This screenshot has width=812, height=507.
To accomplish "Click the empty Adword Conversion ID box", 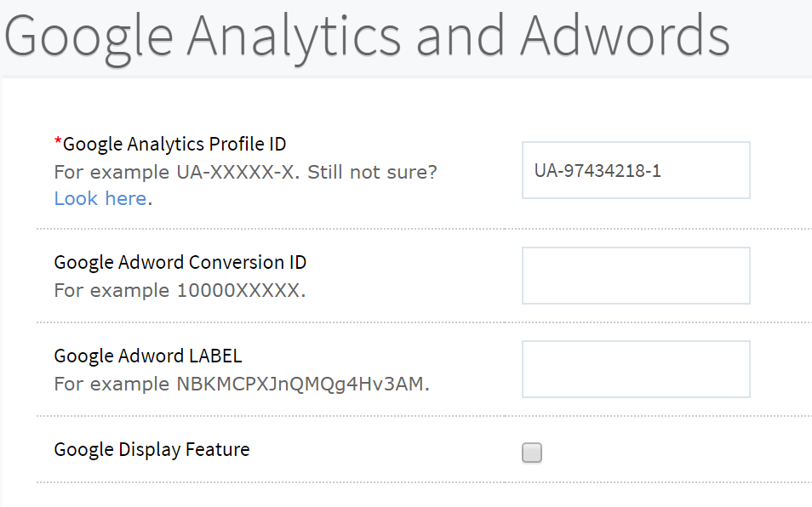I will pyautogui.click(x=636, y=276).
